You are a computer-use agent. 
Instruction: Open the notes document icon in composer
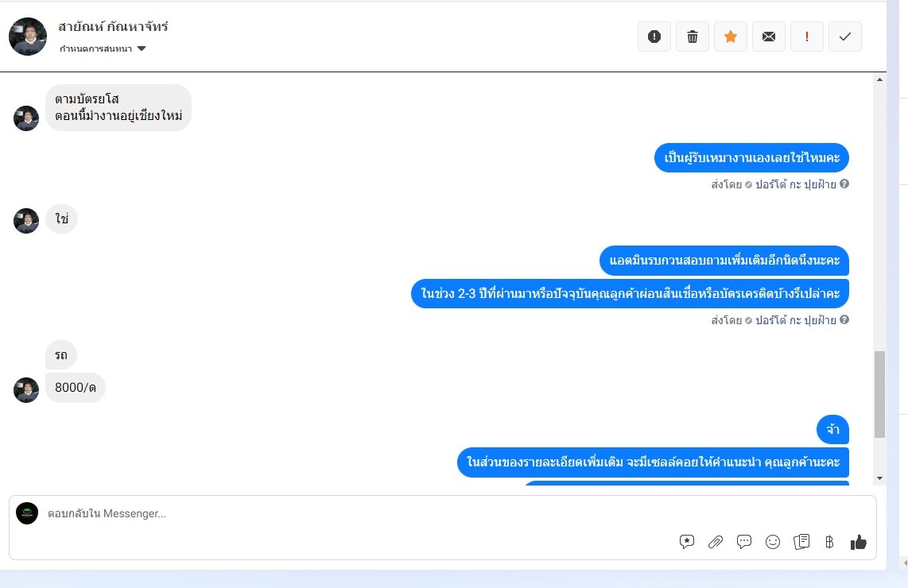click(801, 542)
